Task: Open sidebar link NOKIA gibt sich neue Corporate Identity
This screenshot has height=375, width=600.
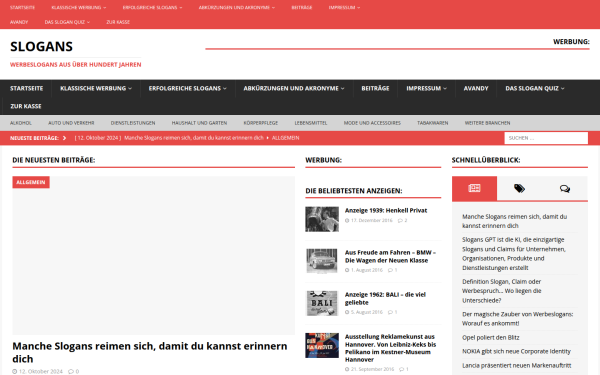Action: click(516, 351)
